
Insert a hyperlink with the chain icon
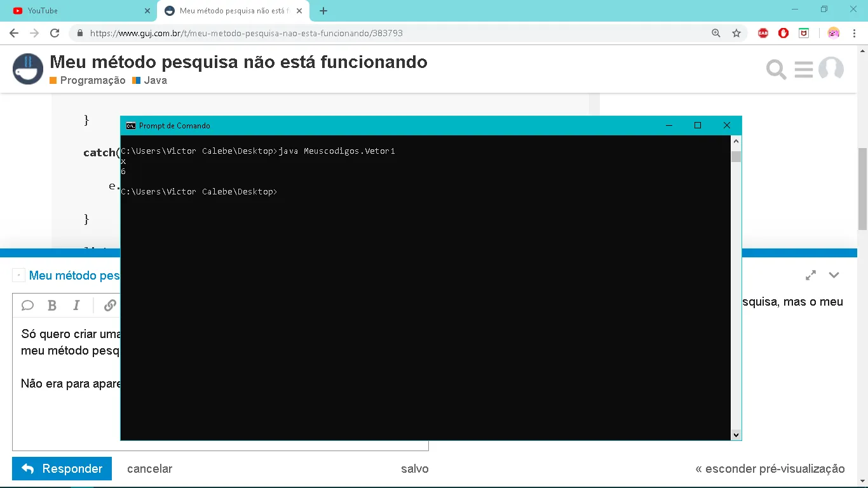pos(110,306)
